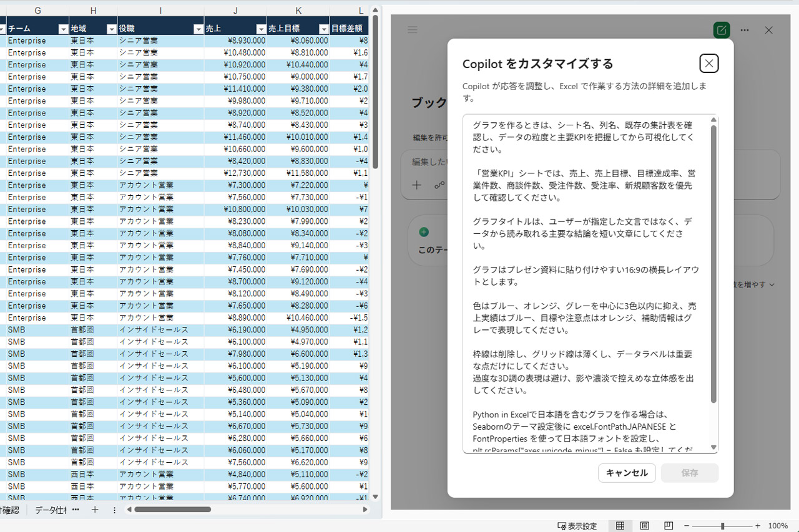The width and height of the screenshot is (799, 532).
Task: Select column I header
Action: click(x=160, y=10)
